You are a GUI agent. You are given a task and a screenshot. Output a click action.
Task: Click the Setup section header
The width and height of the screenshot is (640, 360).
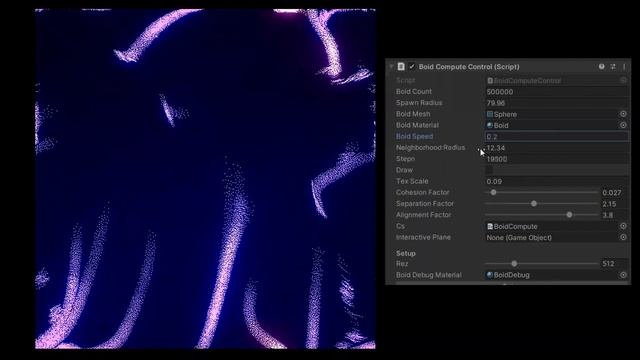[406, 253]
